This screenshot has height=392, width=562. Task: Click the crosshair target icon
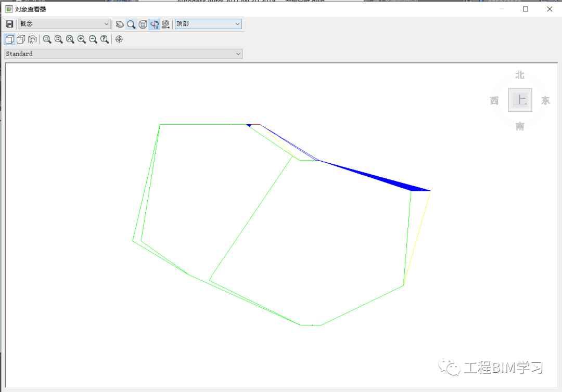coord(119,40)
